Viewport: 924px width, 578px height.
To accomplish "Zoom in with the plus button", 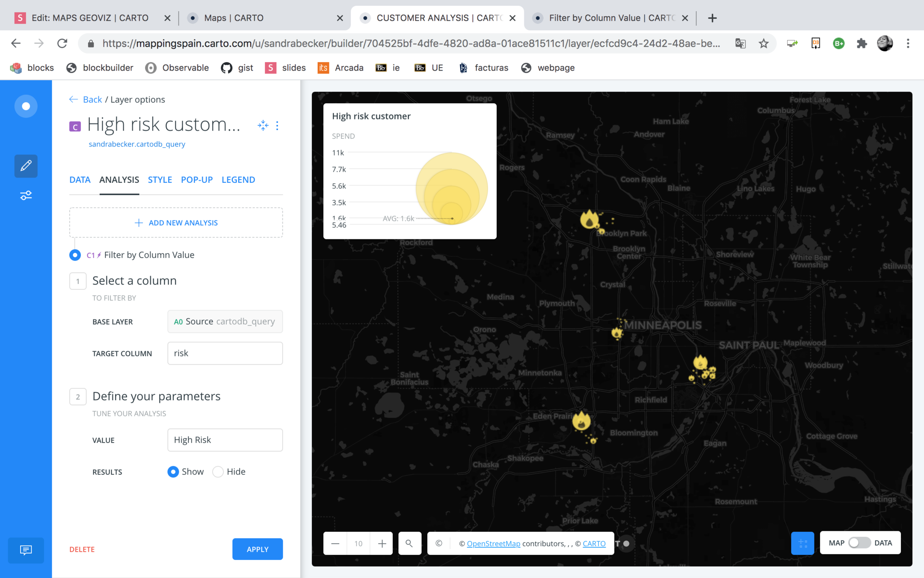I will click(382, 543).
